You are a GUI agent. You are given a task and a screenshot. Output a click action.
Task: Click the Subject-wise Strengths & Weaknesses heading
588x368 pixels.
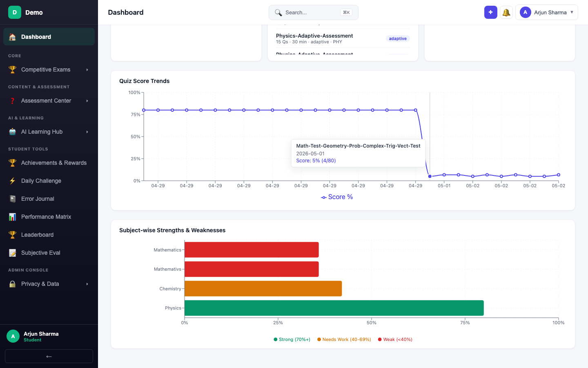[172, 230]
